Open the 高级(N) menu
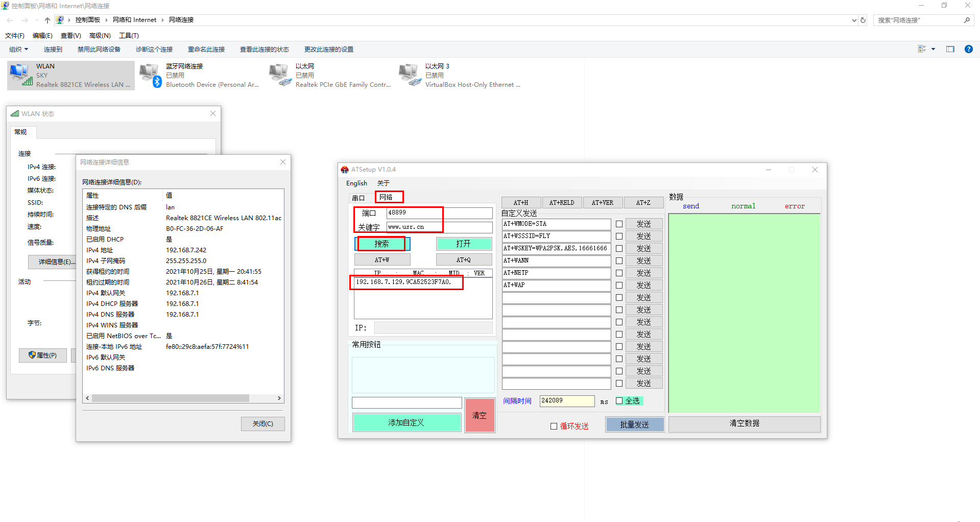This screenshot has height=522, width=980. tap(100, 35)
